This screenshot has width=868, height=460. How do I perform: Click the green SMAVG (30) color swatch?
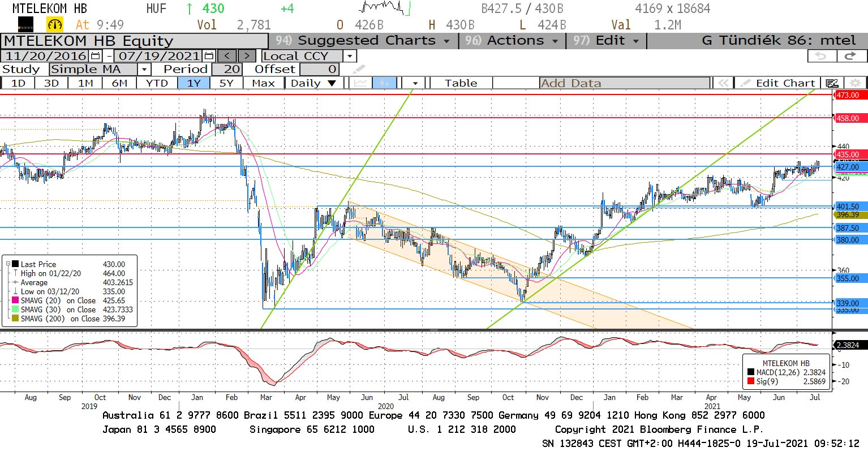(15, 309)
